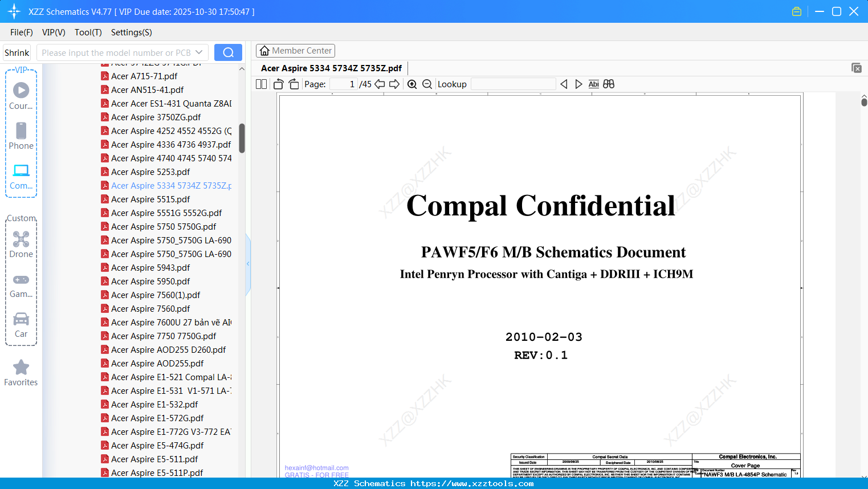
Task: Click the XZZ Schematics logo in the title bar
Action: pos(14,11)
